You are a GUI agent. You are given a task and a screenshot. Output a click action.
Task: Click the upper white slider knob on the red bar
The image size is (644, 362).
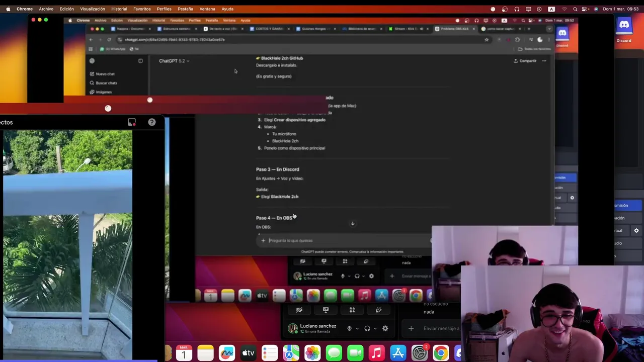(x=149, y=100)
